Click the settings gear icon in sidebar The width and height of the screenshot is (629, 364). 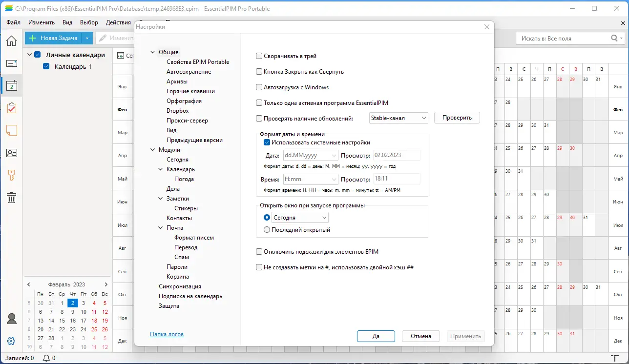tap(12, 341)
